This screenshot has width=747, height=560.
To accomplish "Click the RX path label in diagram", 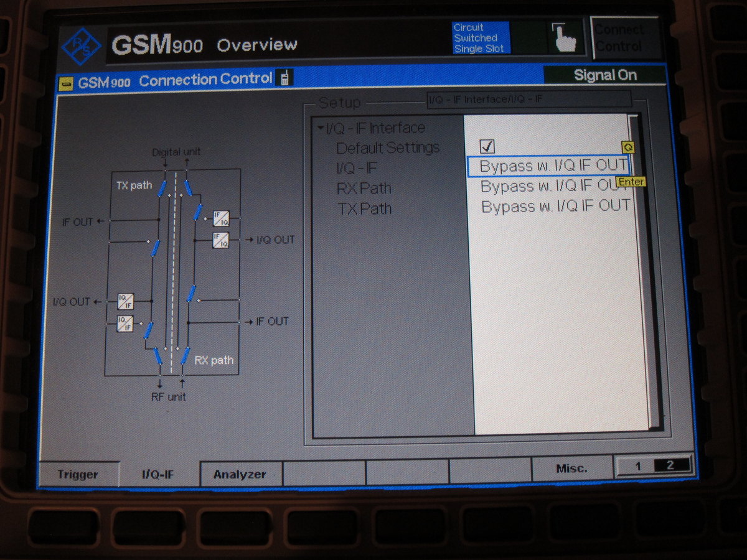I will [214, 360].
